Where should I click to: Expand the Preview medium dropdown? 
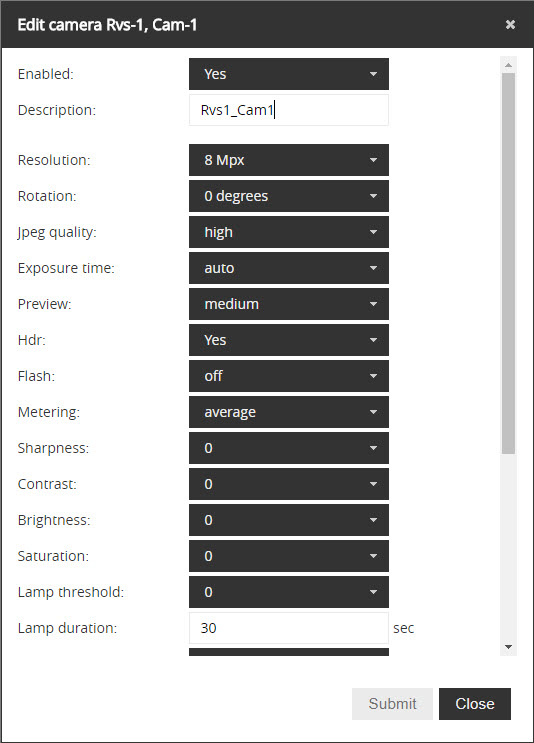pyautogui.click(x=289, y=304)
